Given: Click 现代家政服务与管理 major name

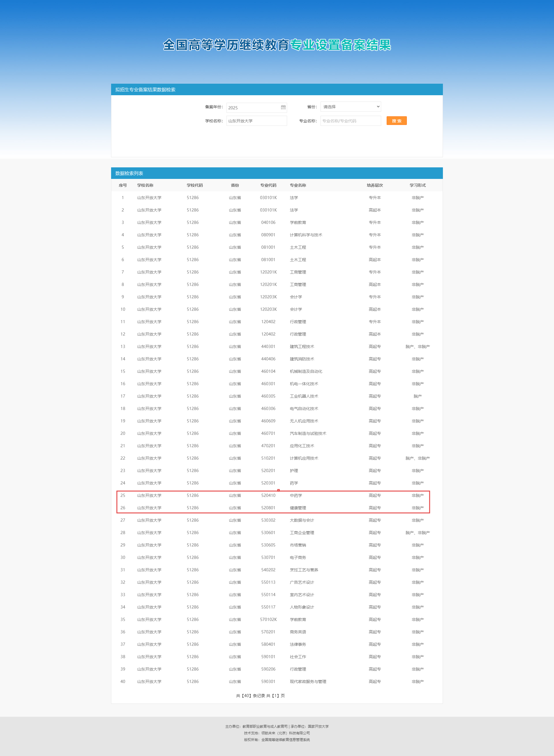Looking at the screenshot, I should pyautogui.click(x=308, y=682).
